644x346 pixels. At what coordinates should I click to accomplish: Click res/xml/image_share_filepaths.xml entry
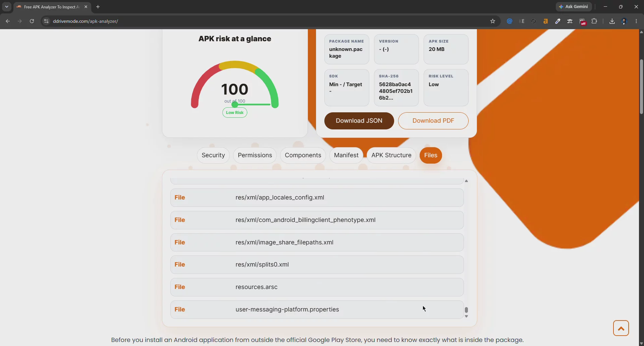[x=317, y=242]
